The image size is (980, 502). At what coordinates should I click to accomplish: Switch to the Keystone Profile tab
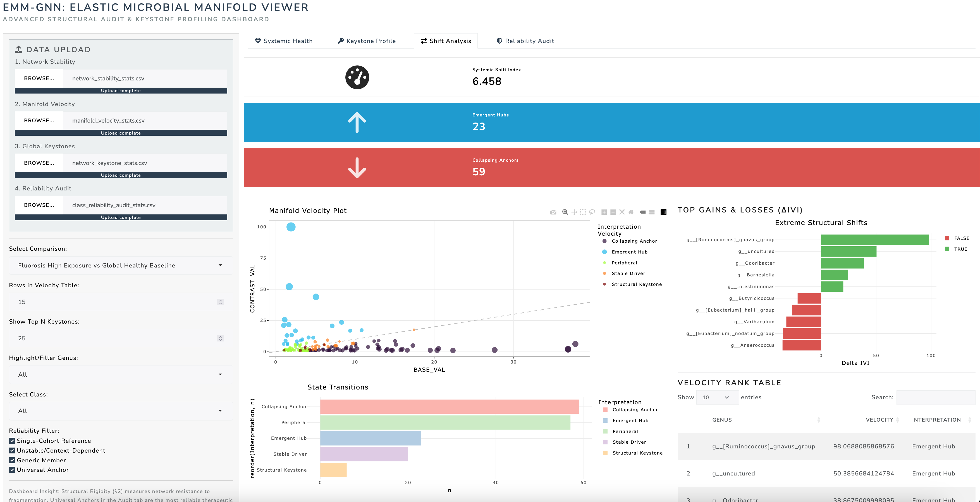point(367,41)
